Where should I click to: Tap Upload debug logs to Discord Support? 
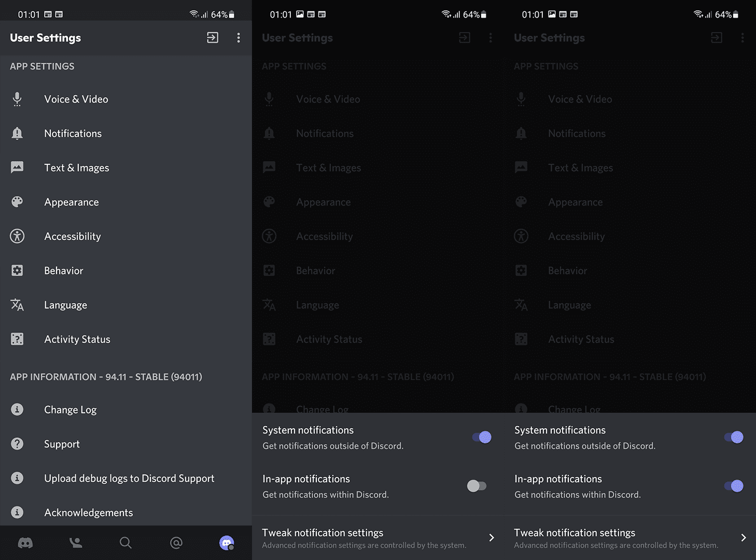tap(129, 478)
